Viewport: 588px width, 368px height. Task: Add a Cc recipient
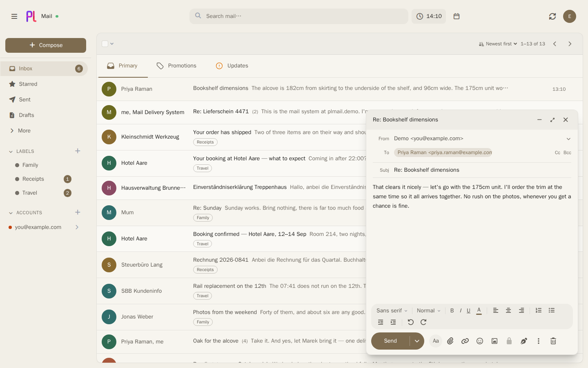point(557,153)
